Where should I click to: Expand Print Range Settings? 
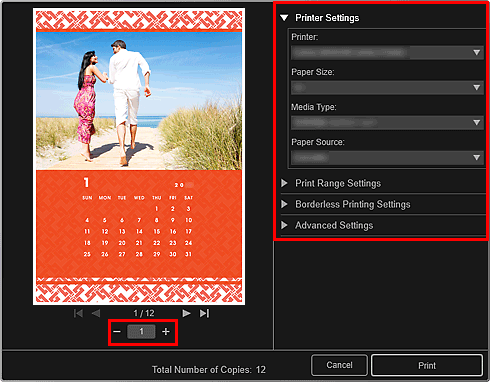click(x=284, y=183)
